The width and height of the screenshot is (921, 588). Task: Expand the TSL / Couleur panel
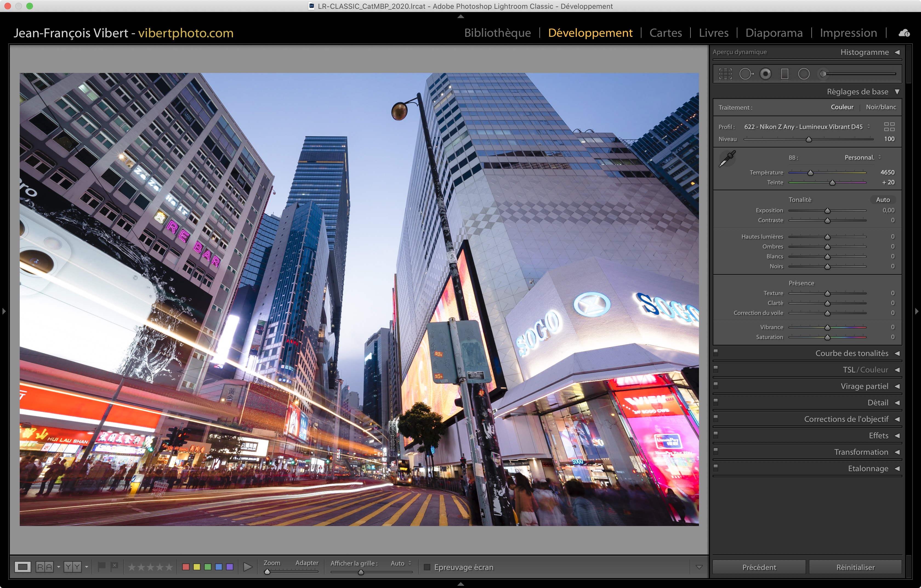pos(865,369)
